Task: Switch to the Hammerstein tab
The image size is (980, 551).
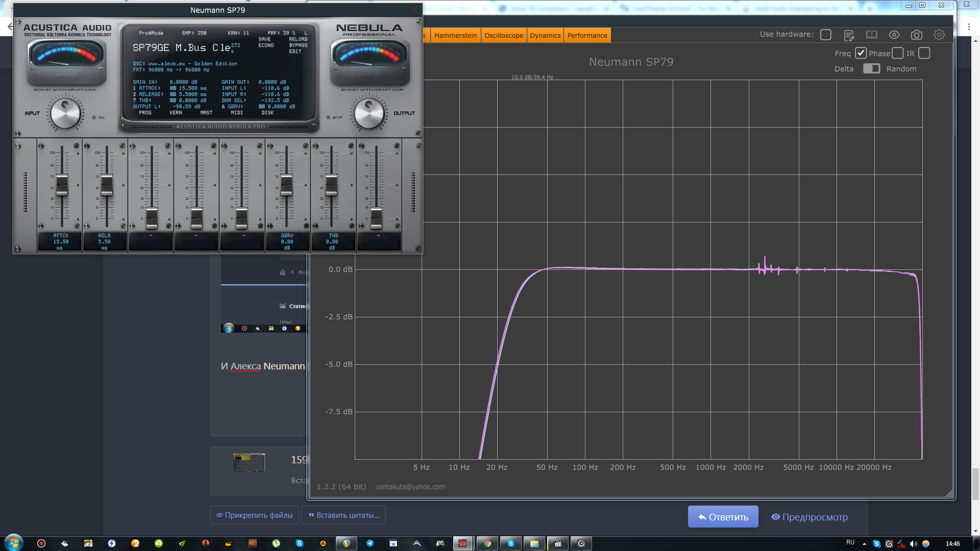Action: tap(455, 35)
